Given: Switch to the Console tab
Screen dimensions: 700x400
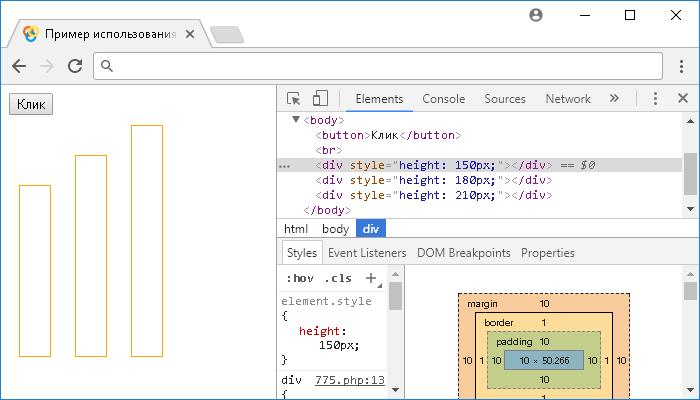Looking at the screenshot, I should [443, 99].
